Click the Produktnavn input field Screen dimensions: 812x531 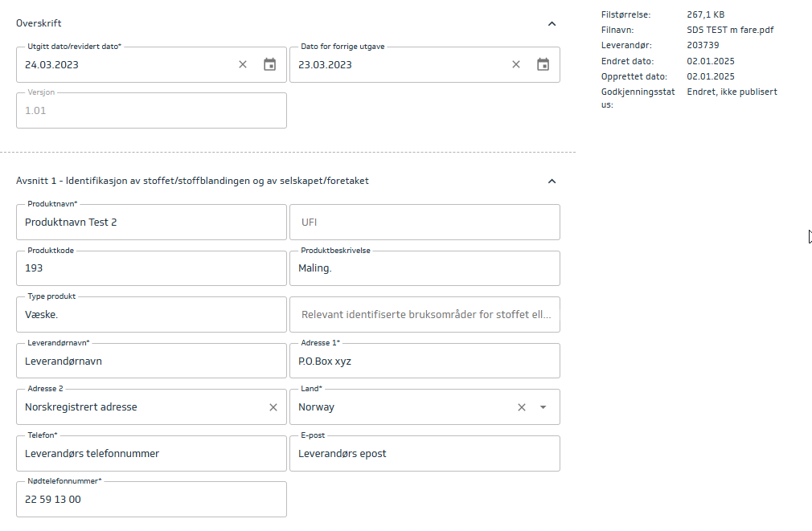(151, 223)
